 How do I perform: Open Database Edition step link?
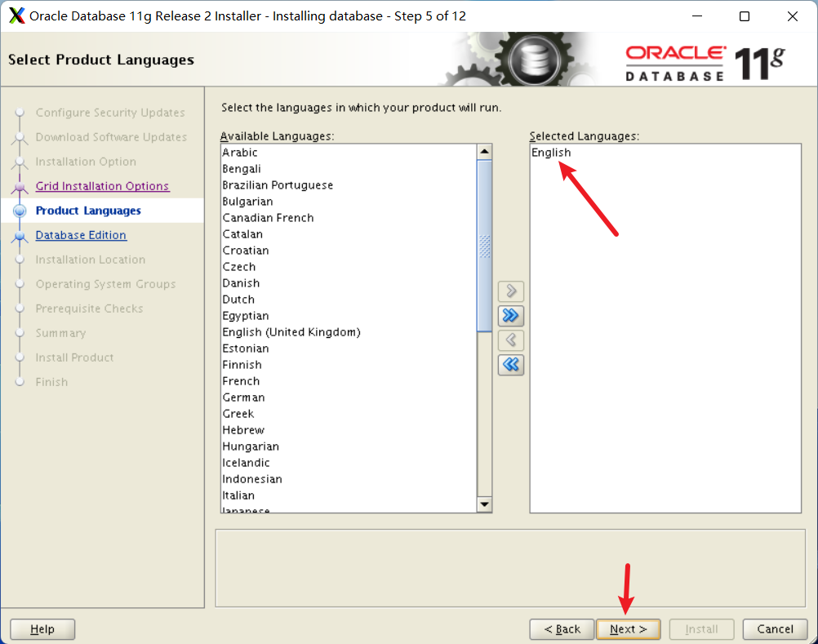coord(81,235)
